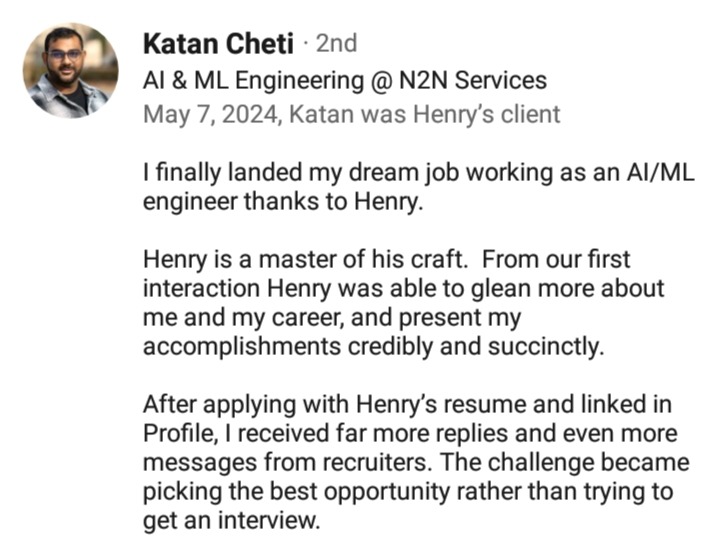
Task: Click the 'Katan was Henry's client' text
Action: 425,113
